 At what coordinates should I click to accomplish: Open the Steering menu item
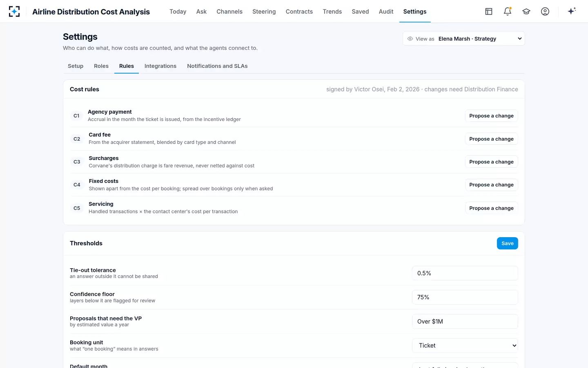pos(264,11)
